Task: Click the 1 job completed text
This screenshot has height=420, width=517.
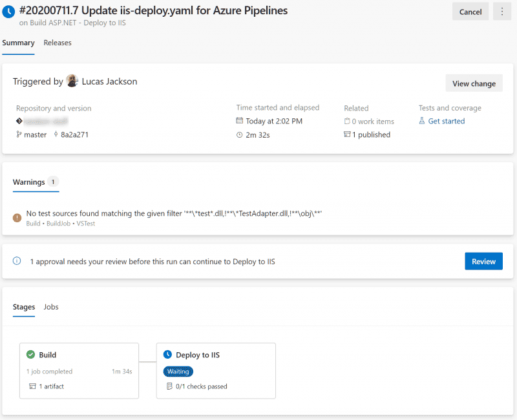Action: point(49,371)
